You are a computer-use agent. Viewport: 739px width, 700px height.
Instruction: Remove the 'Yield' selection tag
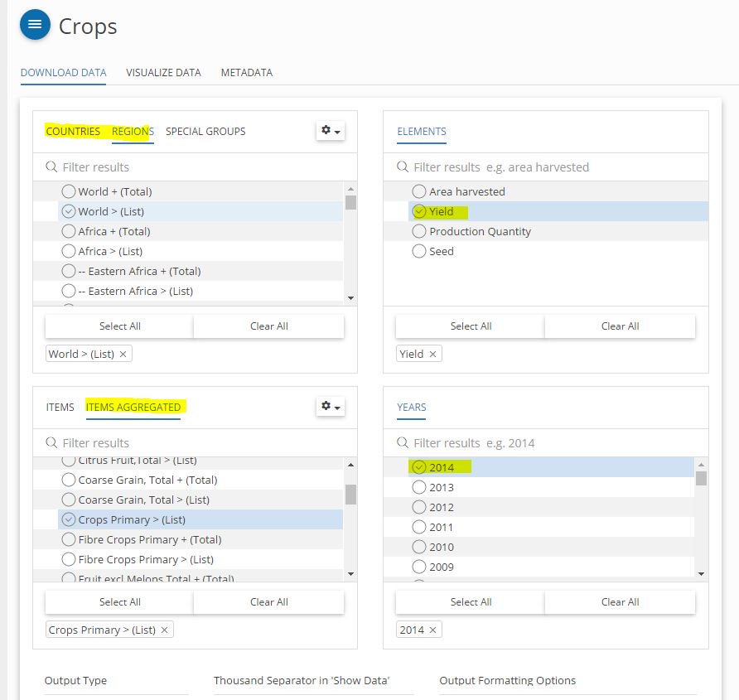(x=432, y=354)
